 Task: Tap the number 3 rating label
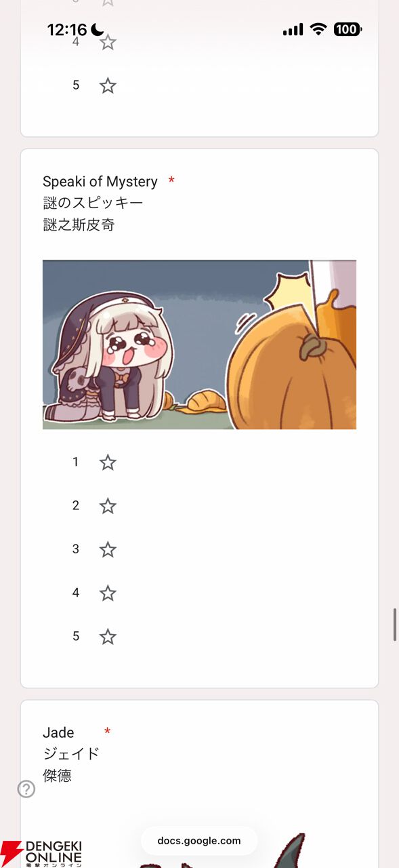pyautogui.click(x=76, y=549)
